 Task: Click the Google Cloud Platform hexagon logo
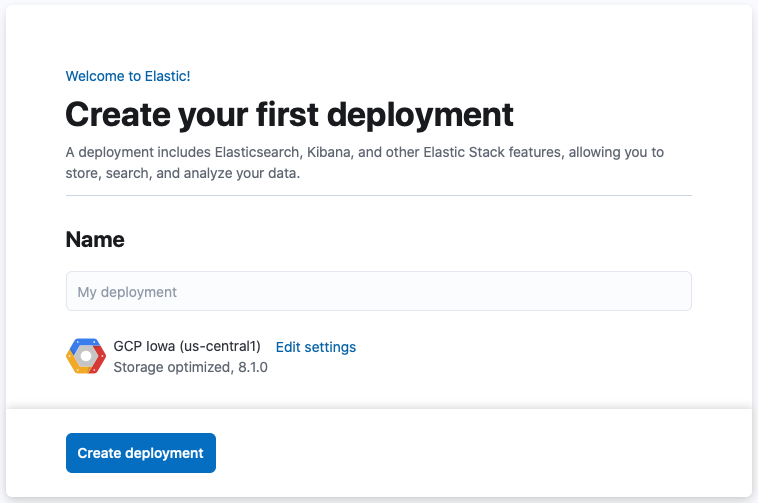pos(86,356)
